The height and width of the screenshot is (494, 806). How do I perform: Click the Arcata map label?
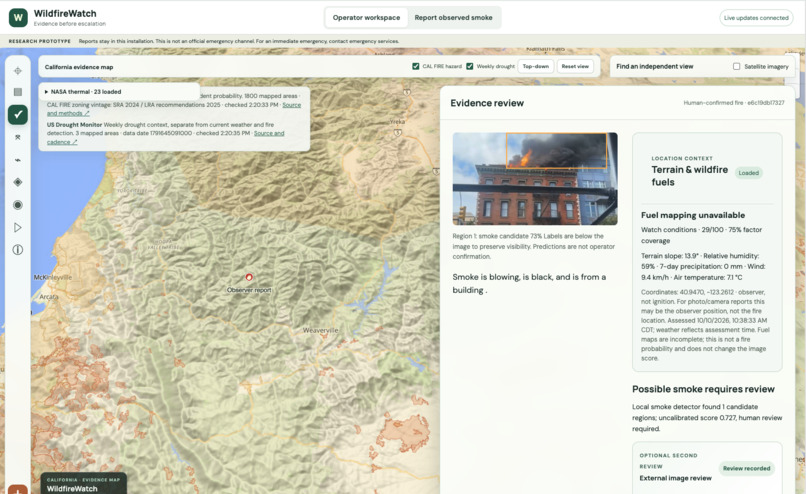49,297
